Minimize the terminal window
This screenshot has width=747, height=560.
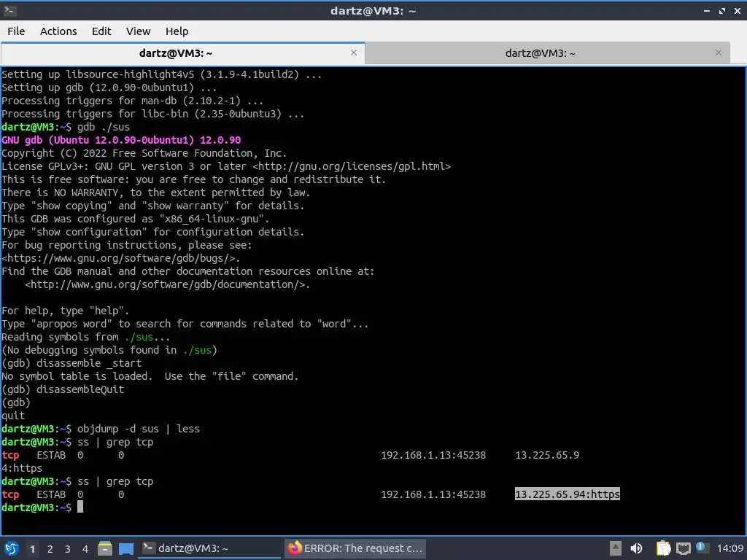[707, 10]
